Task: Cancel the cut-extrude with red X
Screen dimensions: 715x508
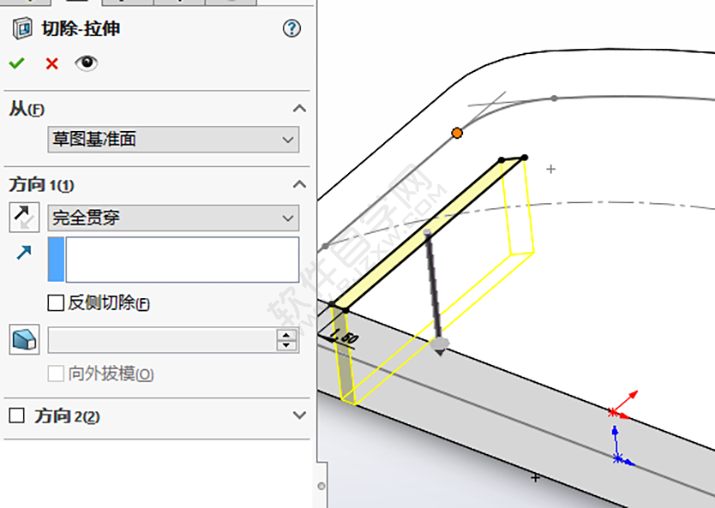Action: coord(52,63)
